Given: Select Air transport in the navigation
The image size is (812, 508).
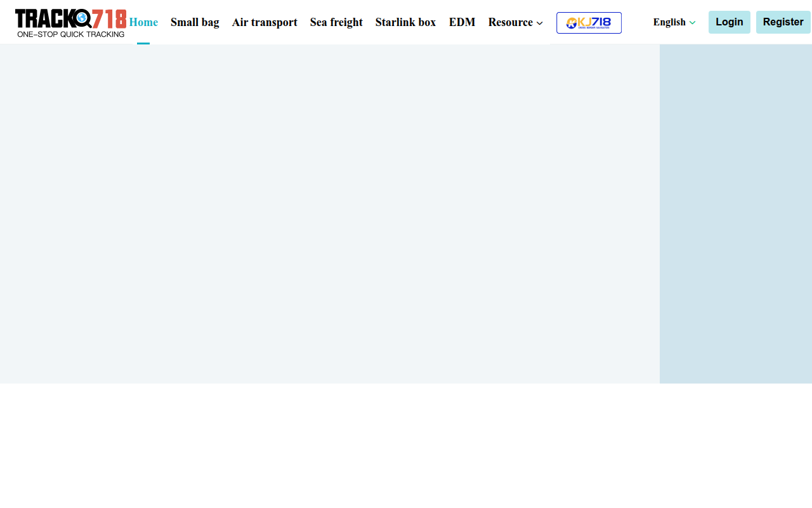Looking at the screenshot, I should coord(265,22).
